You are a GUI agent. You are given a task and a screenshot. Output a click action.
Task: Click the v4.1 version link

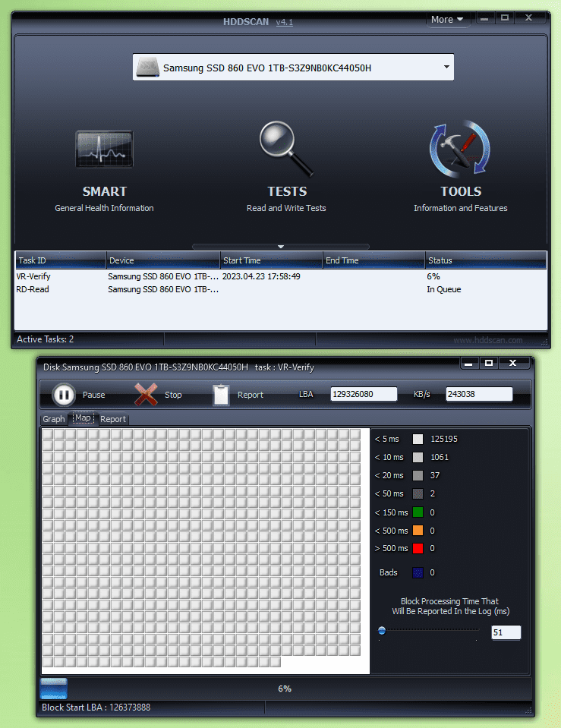coord(284,22)
